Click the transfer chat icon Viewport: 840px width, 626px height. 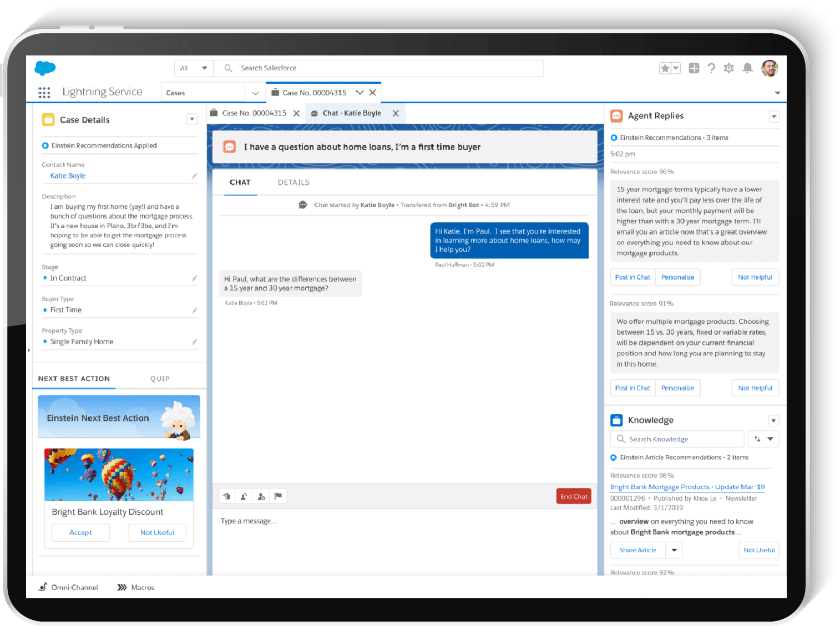(244, 496)
